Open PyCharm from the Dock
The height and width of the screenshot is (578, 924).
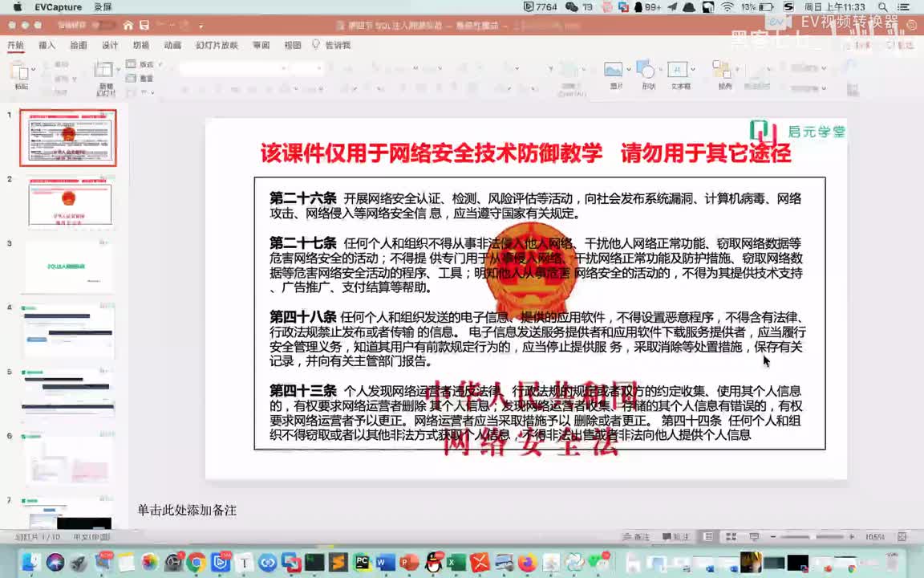[x=362, y=562]
